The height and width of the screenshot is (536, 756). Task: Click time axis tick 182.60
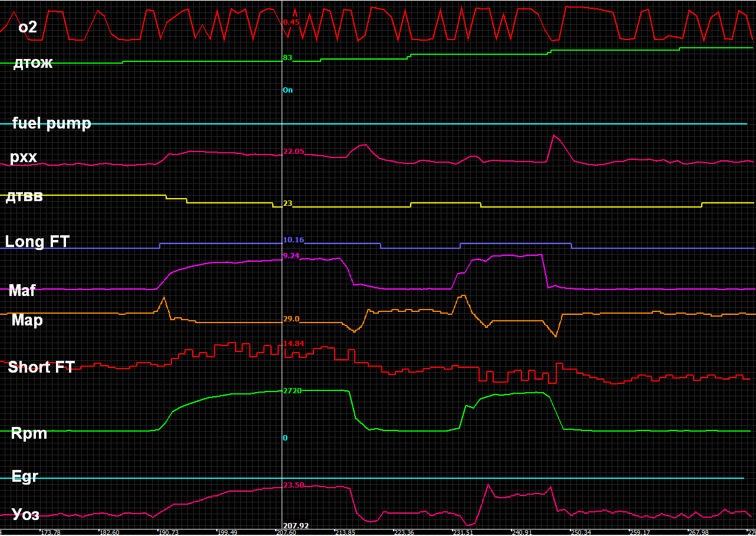(109, 532)
